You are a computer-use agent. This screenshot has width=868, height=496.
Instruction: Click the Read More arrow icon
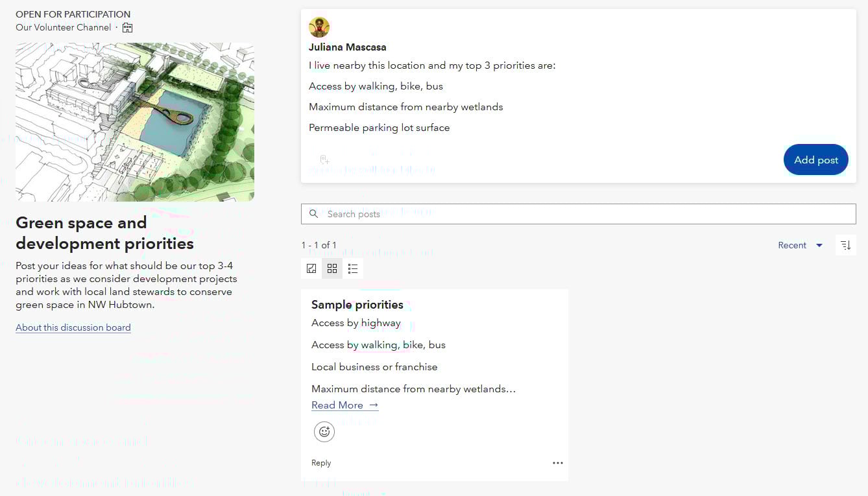(374, 405)
